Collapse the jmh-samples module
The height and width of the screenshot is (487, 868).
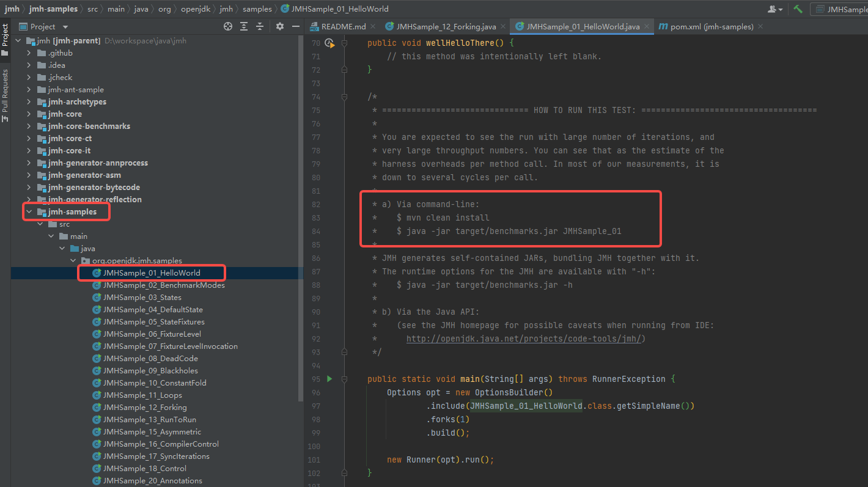coord(29,212)
